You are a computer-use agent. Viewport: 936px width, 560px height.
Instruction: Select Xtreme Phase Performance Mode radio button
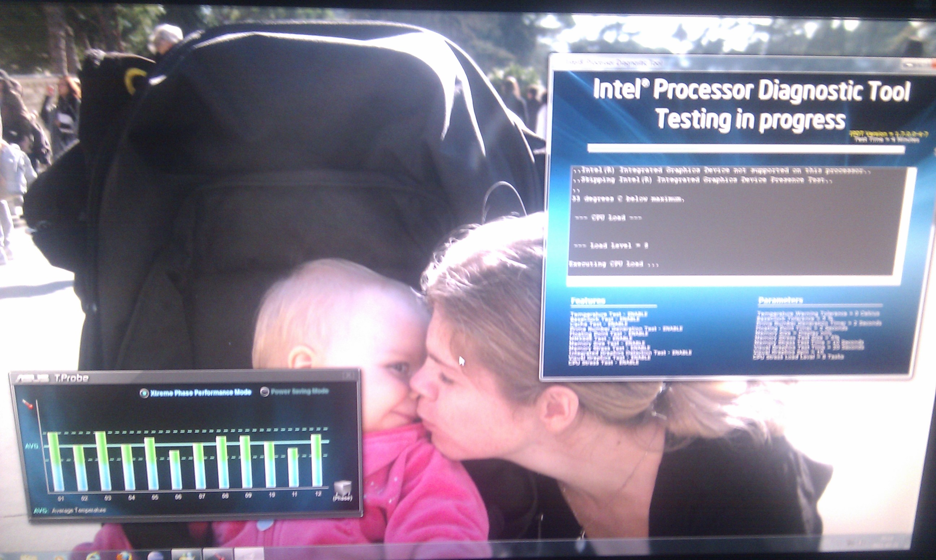[144, 393]
